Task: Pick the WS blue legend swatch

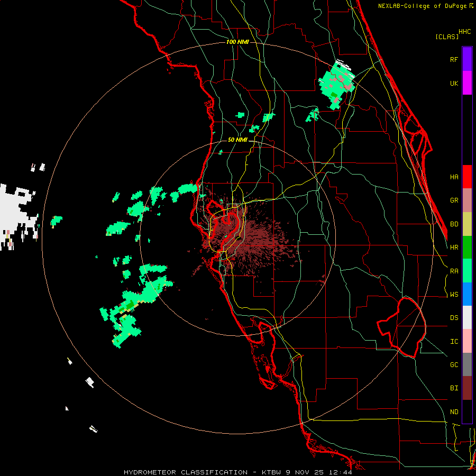Action: coord(467,294)
